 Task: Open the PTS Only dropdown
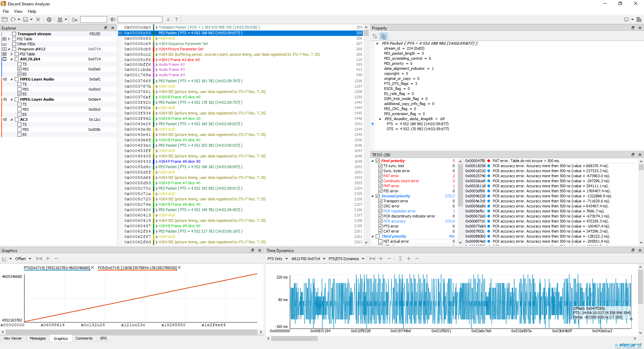coord(277,258)
